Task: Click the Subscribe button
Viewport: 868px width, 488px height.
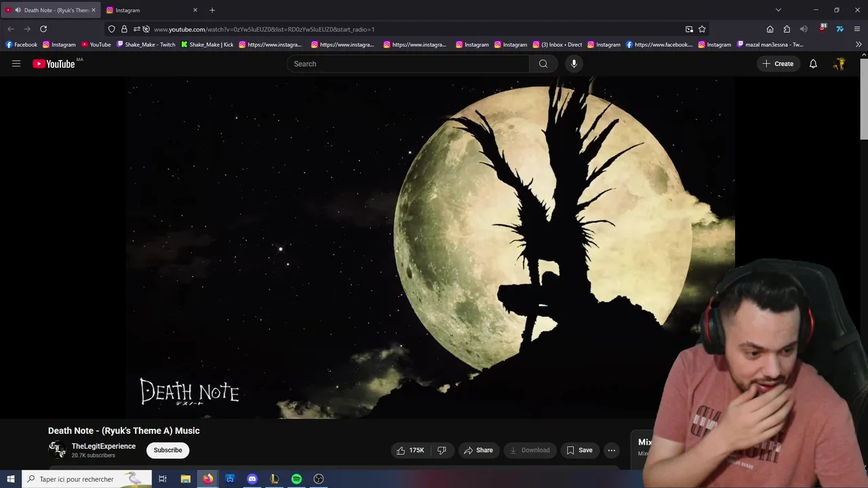Action: click(167, 450)
